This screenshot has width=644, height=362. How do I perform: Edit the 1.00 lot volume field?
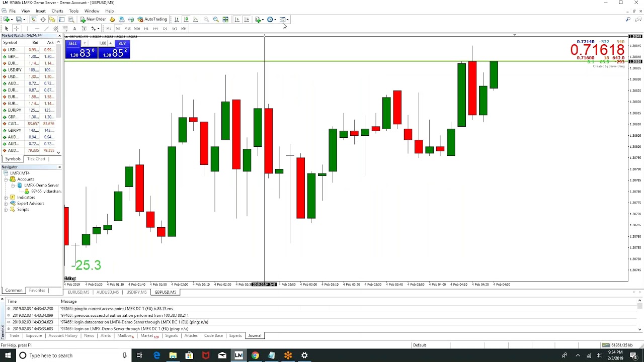coord(98,43)
